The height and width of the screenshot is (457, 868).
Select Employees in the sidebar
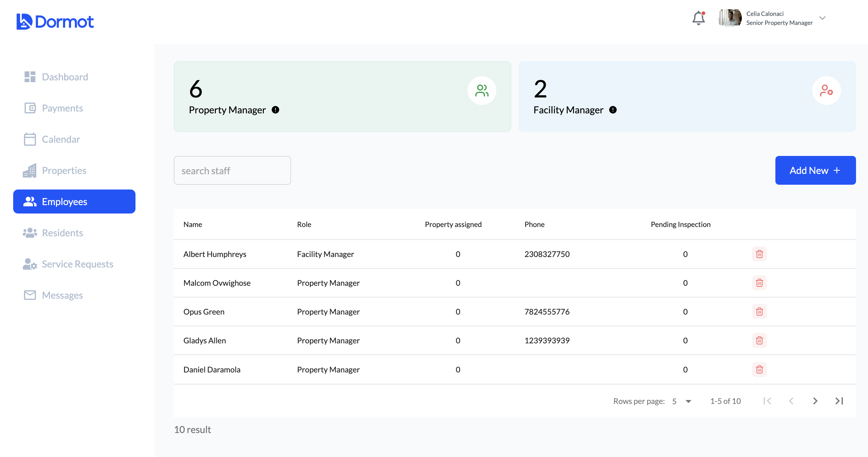(x=74, y=202)
